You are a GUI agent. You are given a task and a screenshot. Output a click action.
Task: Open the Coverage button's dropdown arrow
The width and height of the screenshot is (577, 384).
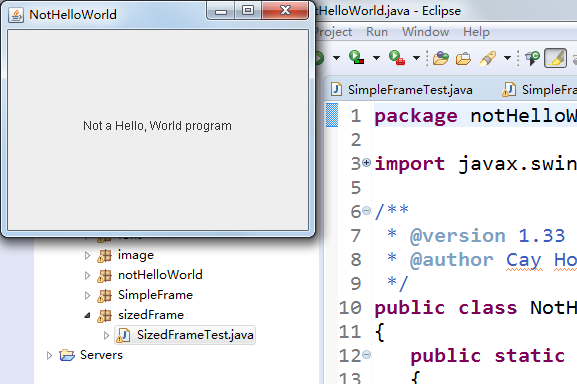(x=376, y=58)
